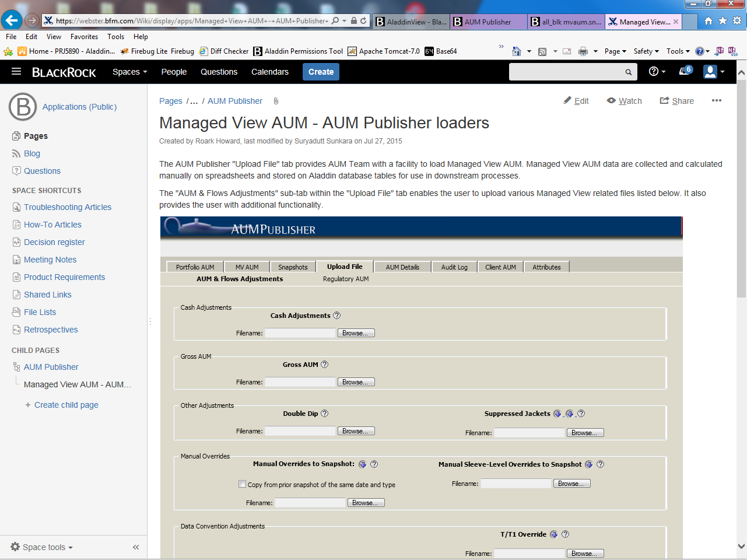Open the Help menu in the menu bar
The height and width of the screenshot is (560, 747).
pos(141,36)
